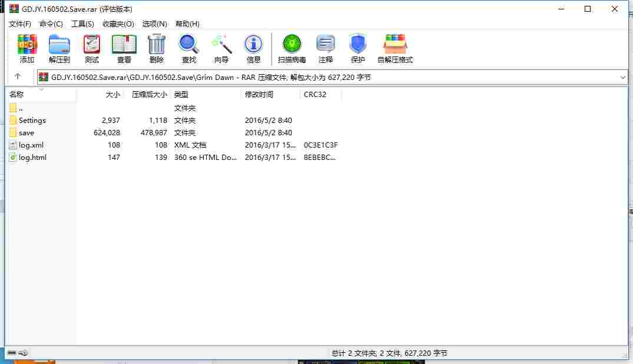Select the 'log.xml' file name
This screenshot has width=633, height=364.
pyautogui.click(x=31, y=145)
